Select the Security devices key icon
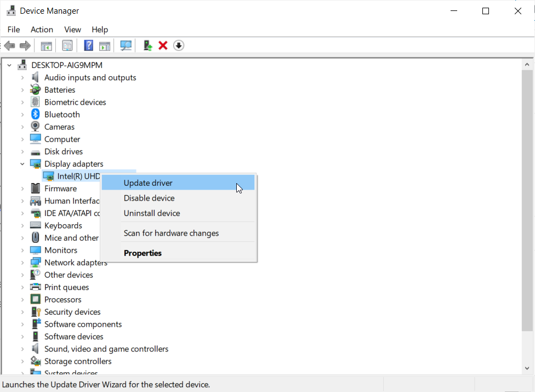 tap(36, 312)
